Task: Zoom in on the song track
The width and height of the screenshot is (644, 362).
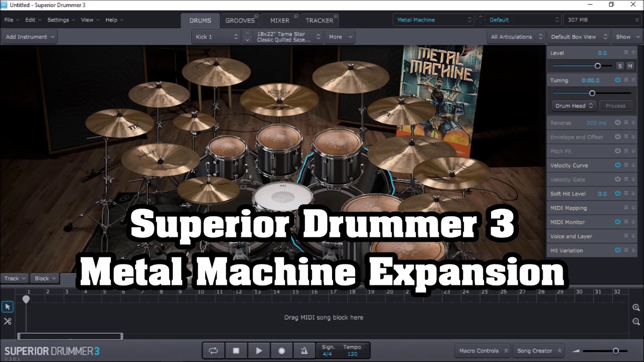Action: [x=636, y=307]
